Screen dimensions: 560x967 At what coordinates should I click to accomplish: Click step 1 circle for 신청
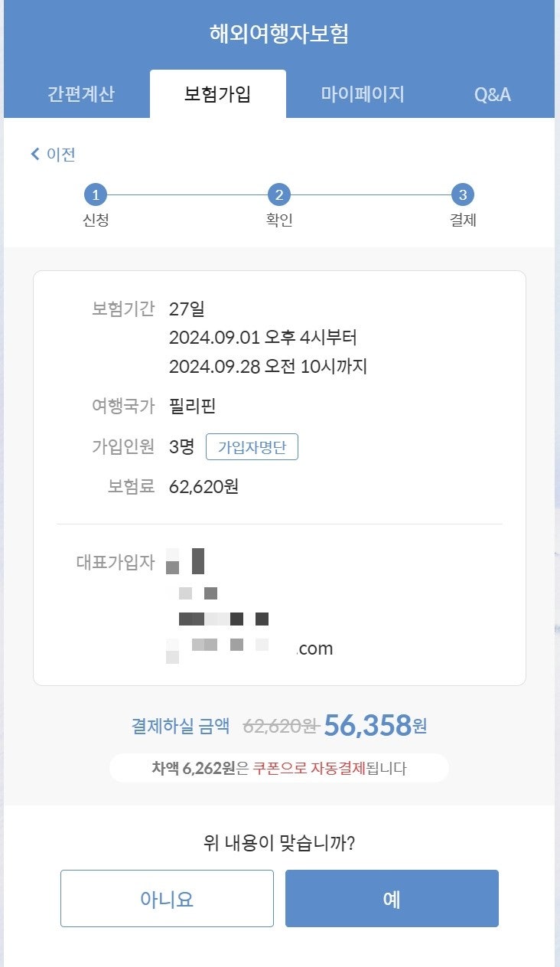pos(95,194)
